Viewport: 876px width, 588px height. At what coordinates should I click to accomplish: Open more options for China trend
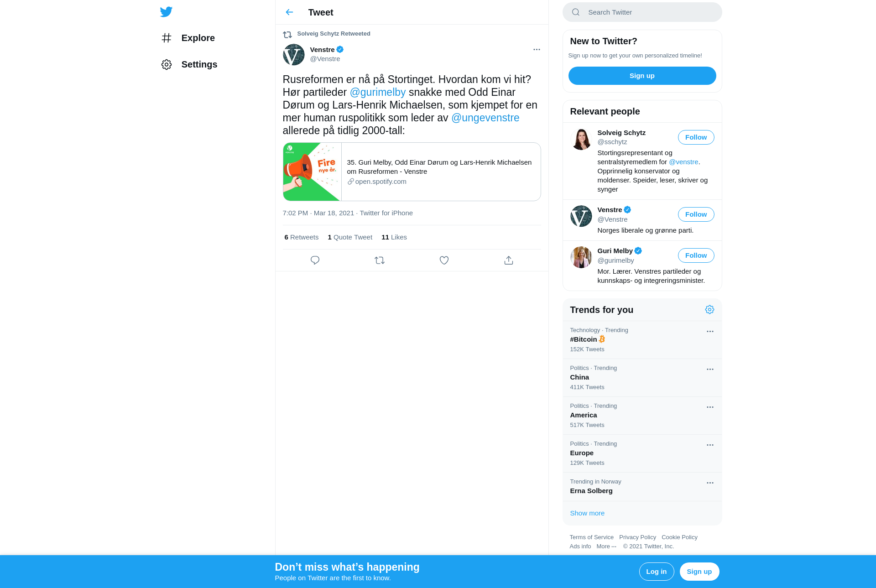click(x=710, y=369)
